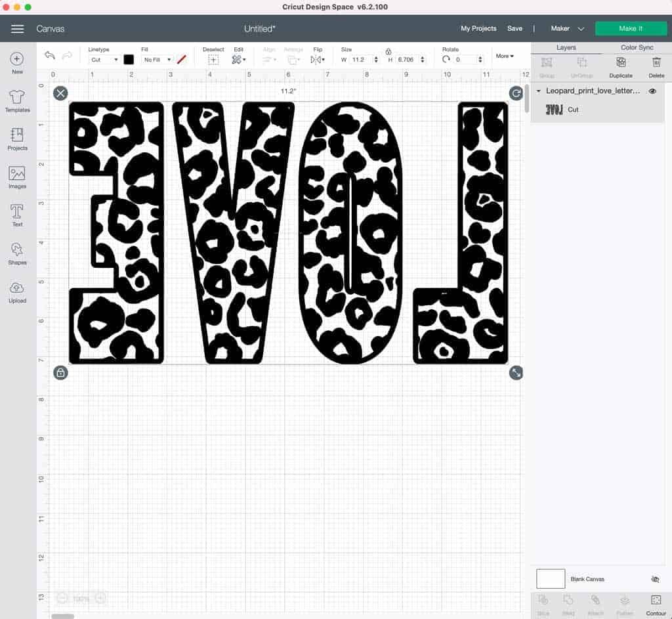This screenshot has height=619, width=672.
Task: Click the rotate angle input field
Action: [465, 60]
